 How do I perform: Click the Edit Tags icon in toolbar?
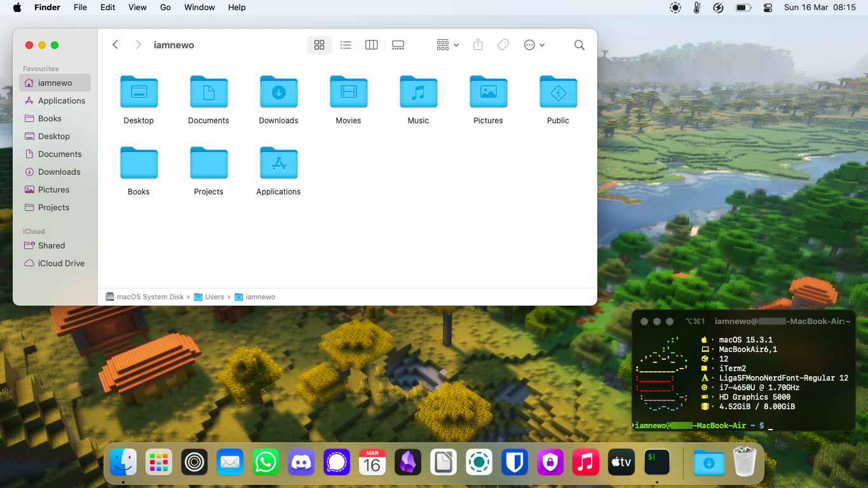click(x=503, y=44)
